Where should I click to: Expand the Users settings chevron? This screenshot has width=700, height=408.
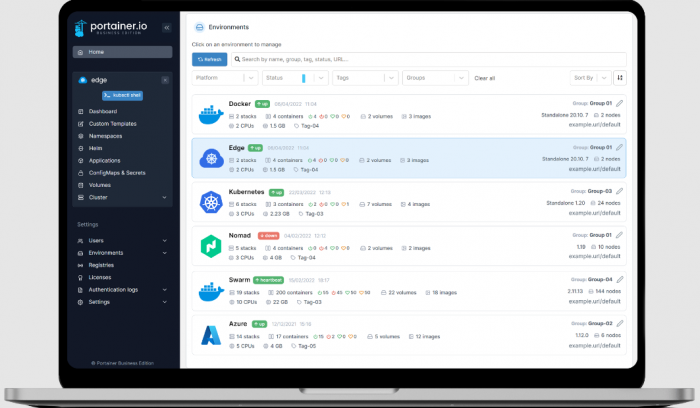(164, 241)
